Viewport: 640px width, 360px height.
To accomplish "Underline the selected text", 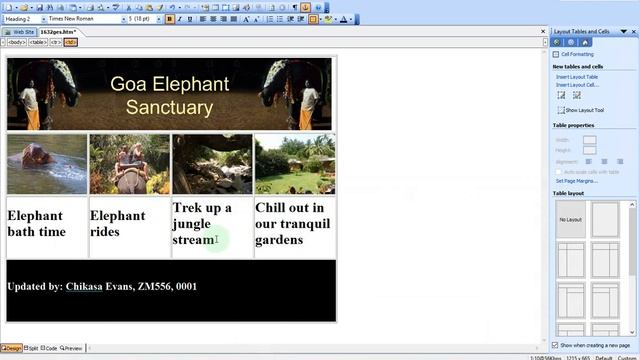I will tap(190, 19).
